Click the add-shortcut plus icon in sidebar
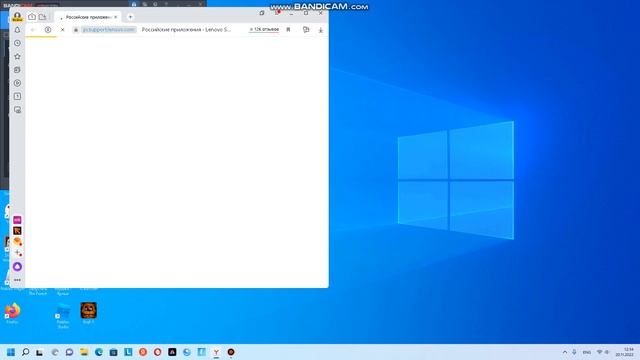This screenshot has width=640, height=360. 18,253
